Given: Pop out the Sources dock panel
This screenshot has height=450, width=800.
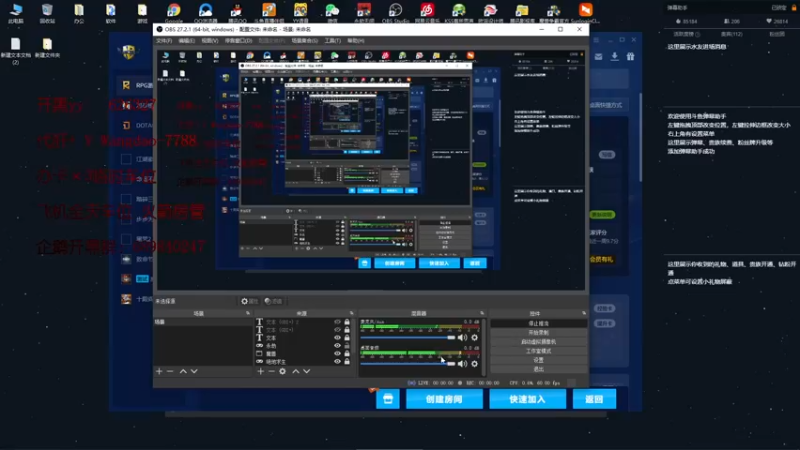Looking at the screenshot, I should click(x=352, y=313).
